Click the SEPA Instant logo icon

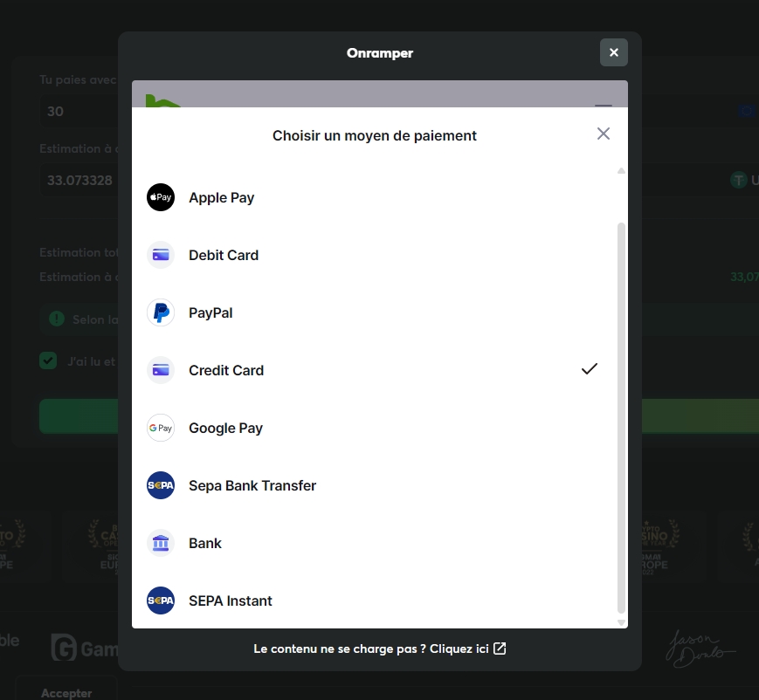[161, 600]
